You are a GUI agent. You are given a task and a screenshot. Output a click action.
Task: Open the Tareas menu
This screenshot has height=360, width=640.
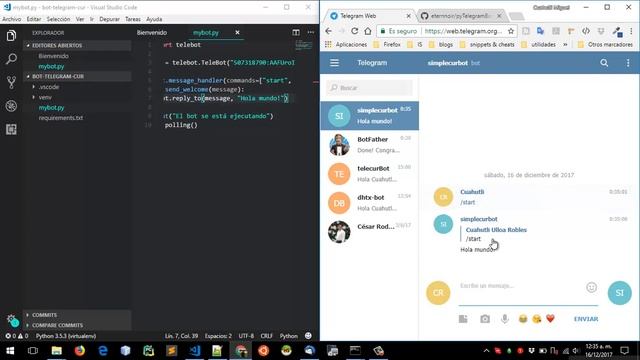coord(133,19)
